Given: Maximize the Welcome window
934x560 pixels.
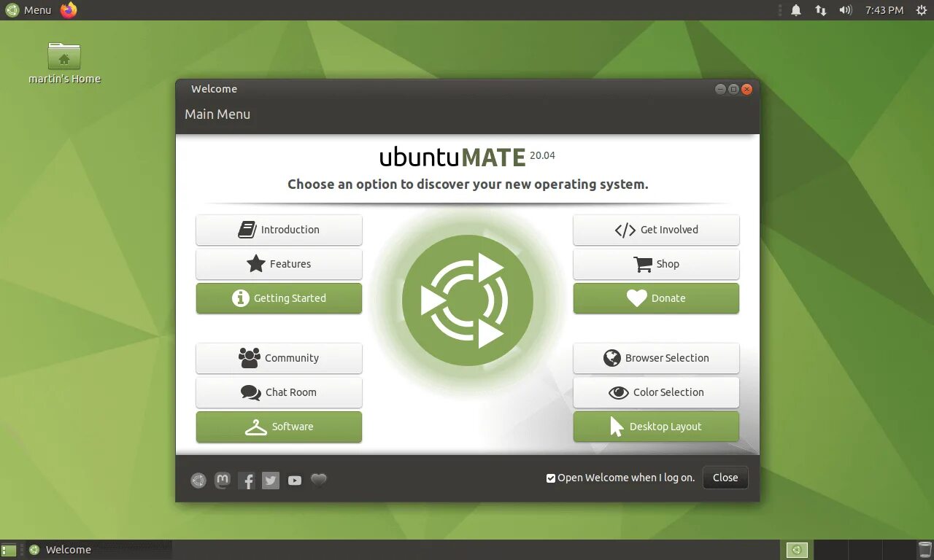Looking at the screenshot, I should 733,89.
